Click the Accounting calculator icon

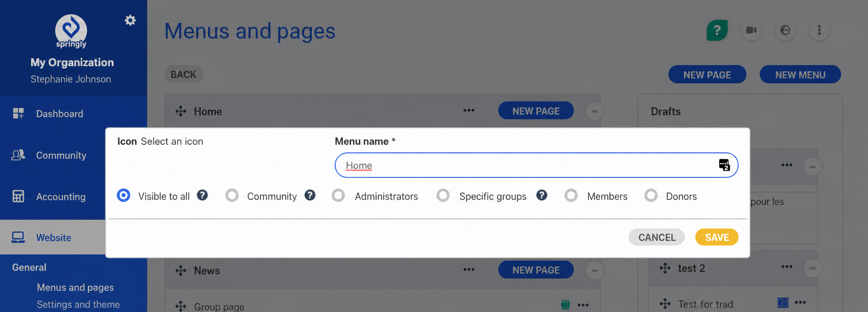(18, 196)
